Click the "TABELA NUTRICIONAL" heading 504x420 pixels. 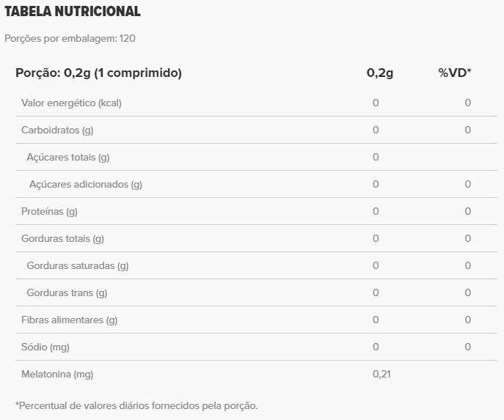[73, 12]
